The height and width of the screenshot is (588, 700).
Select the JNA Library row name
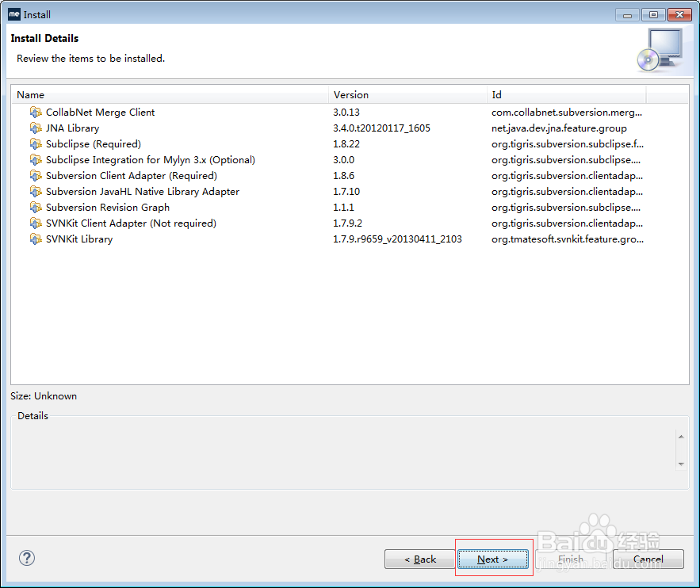pos(72,128)
